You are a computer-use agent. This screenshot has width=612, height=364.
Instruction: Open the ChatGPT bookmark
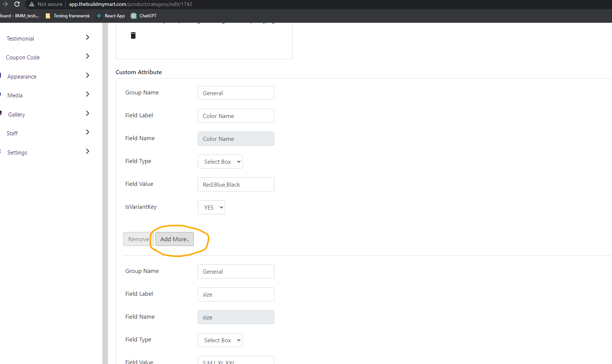(144, 16)
